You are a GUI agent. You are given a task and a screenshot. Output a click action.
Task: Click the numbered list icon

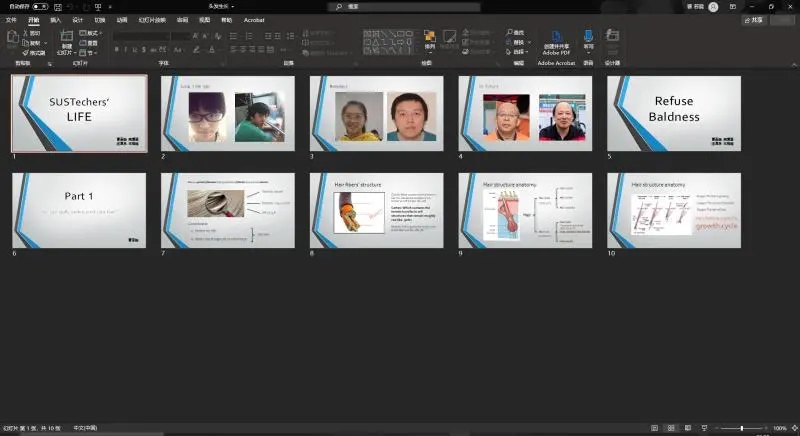(249, 36)
